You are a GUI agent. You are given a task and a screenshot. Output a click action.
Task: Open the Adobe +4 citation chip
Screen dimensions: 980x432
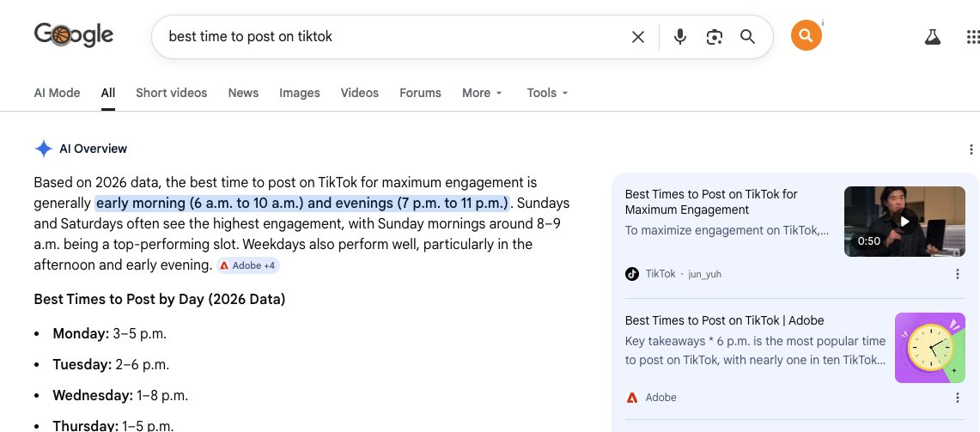point(248,265)
